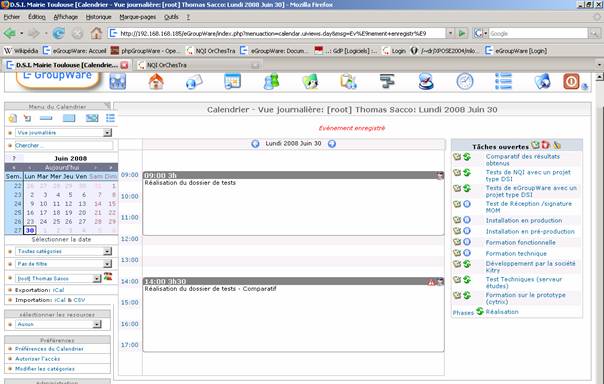Viewport: 604px width, 384px height.
Task: Open Préférences du Calendrier link
Action: click(x=49, y=349)
